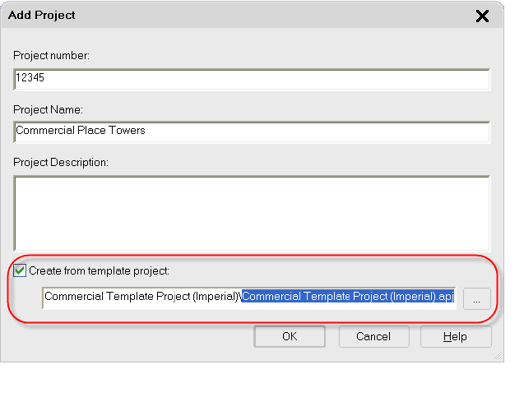Image resolution: width=524 pixels, height=420 pixels.
Task: Open Help for this dialog
Action: click(455, 336)
